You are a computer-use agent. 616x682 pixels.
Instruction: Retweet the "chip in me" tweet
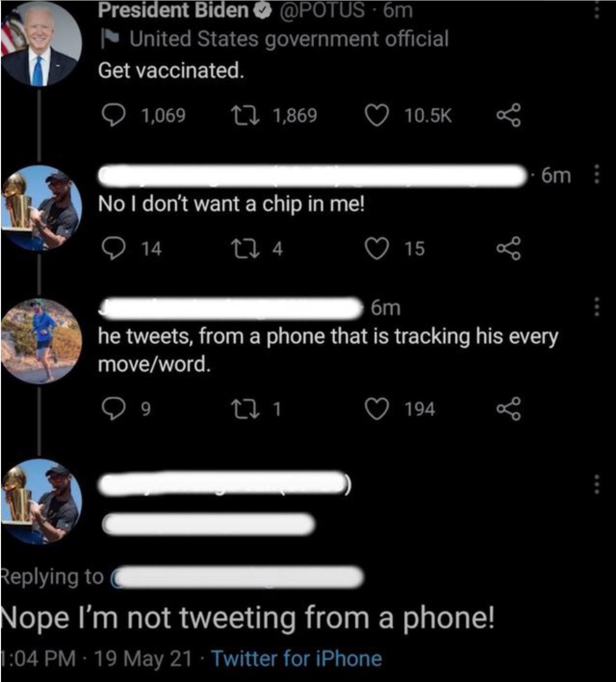245,248
